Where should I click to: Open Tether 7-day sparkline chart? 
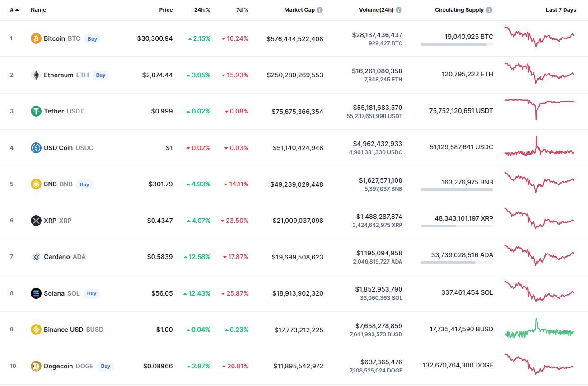539,109
